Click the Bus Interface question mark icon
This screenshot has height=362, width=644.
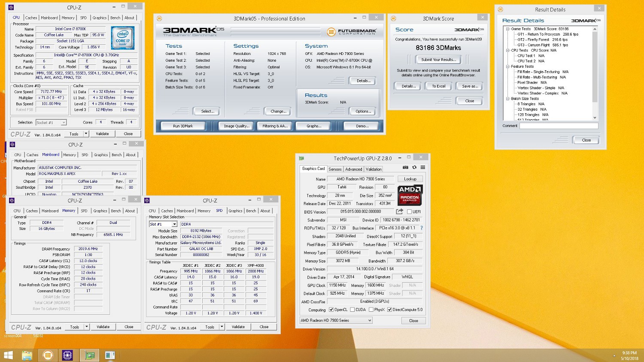(422, 228)
